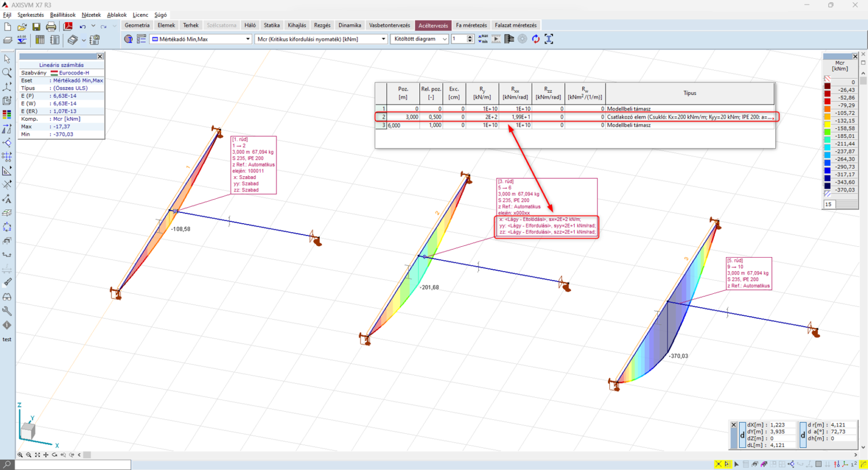This screenshot has height=470, width=868.
Task: Export the model to PDF
Action: (x=67, y=25)
